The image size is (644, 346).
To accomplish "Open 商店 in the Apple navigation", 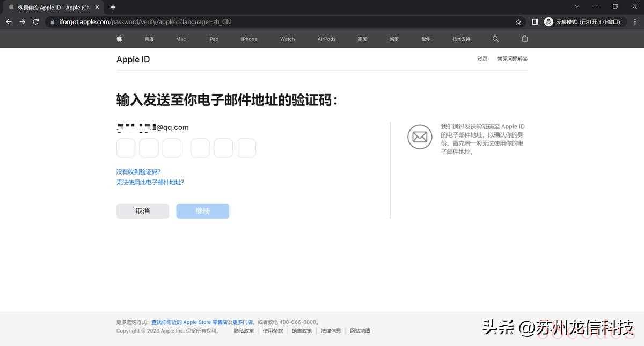I will 149,39.
